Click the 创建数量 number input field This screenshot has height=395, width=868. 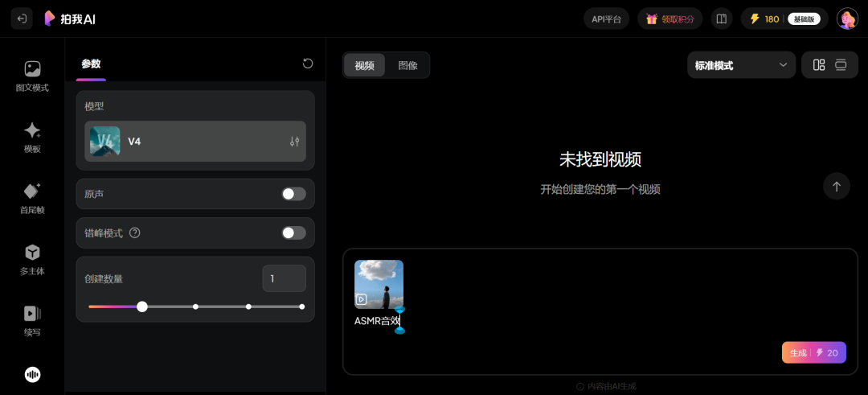pos(284,278)
